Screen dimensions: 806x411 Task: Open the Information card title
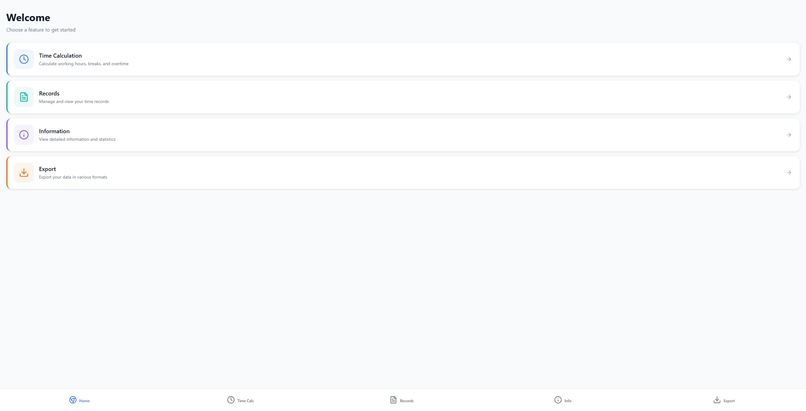pyautogui.click(x=54, y=131)
